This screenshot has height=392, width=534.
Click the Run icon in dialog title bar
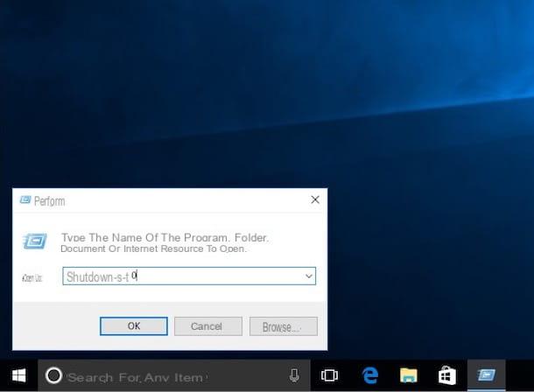[25, 199]
